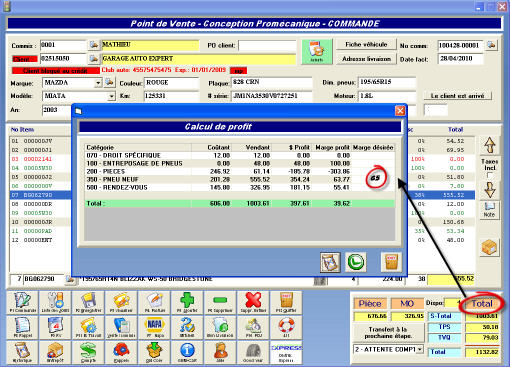Click the green minus Supprimer icon
The height and width of the screenshot is (367, 510).
point(220,302)
